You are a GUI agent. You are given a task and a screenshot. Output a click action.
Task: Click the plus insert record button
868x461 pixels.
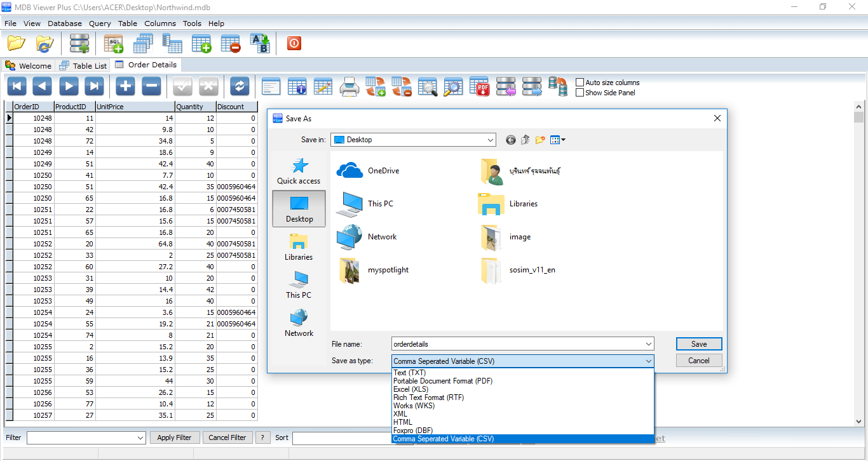125,86
